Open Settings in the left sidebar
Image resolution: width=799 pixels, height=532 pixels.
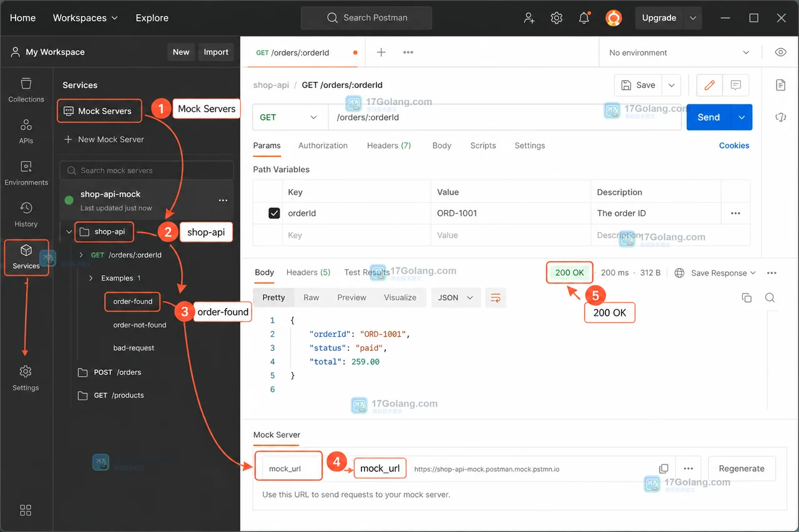pyautogui.click(x=26, y=379)
